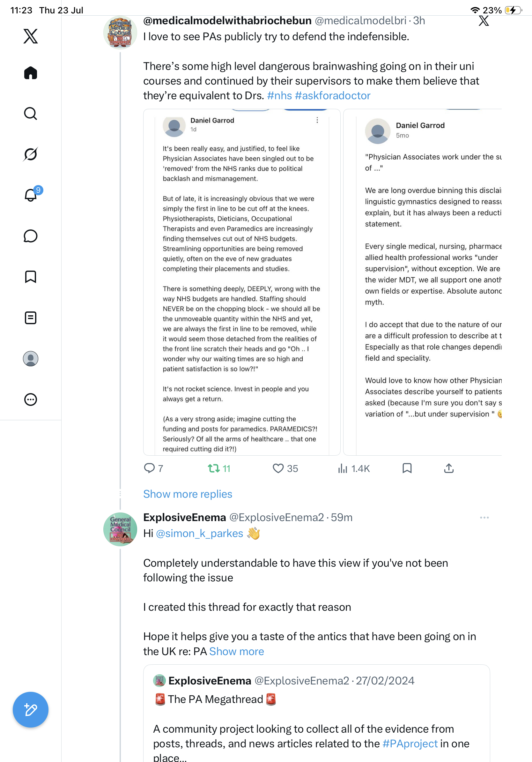This screenshot has width=532, height=762.
Task: Tap the compose post floating button
Action: pyautogui.click(x=31, y=710)
